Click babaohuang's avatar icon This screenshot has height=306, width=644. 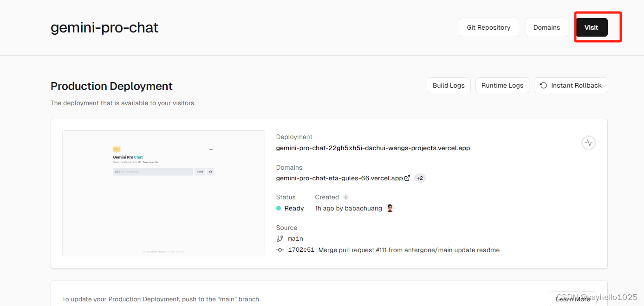[390, 208]
